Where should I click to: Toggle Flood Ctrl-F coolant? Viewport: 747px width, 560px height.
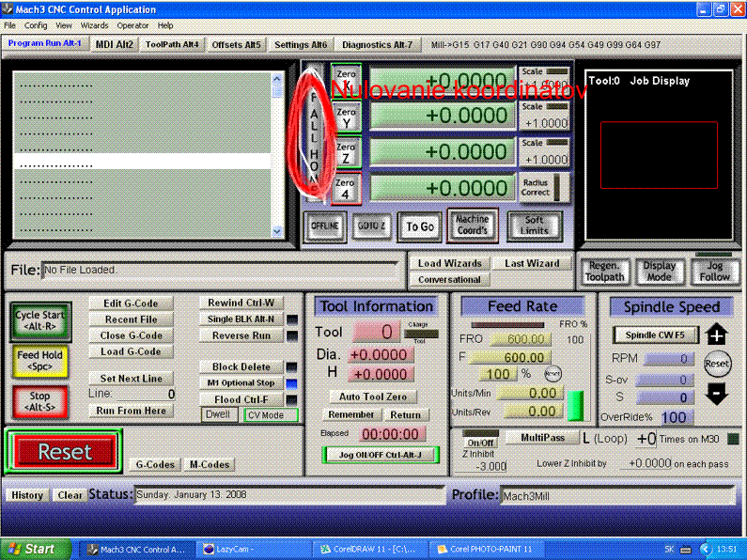coord(241,399)
